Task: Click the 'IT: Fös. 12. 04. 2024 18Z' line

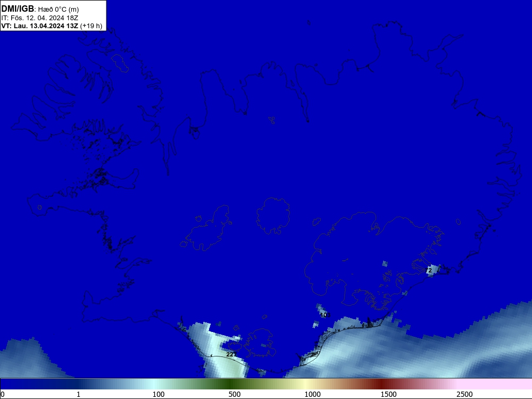Action: click(x=40, y=18)
